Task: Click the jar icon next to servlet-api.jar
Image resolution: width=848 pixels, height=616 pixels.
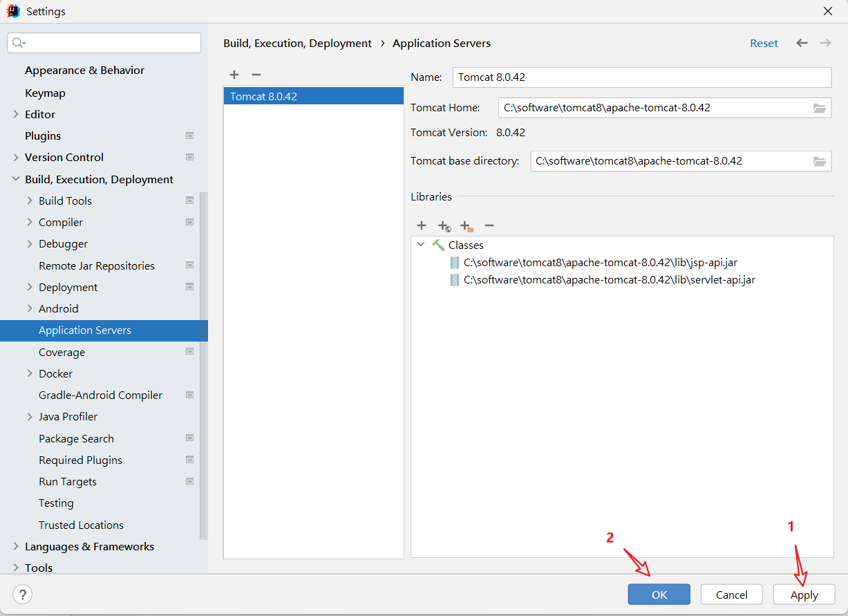Action: pos(455,280)
